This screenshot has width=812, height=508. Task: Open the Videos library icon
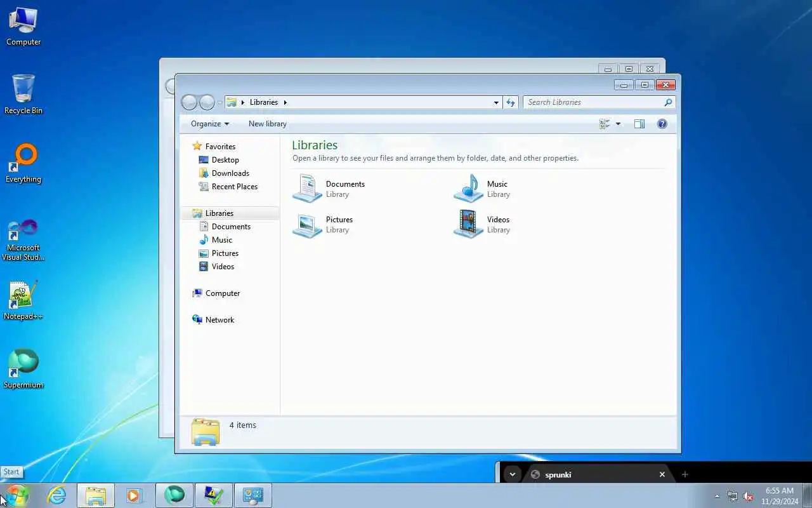468,224
